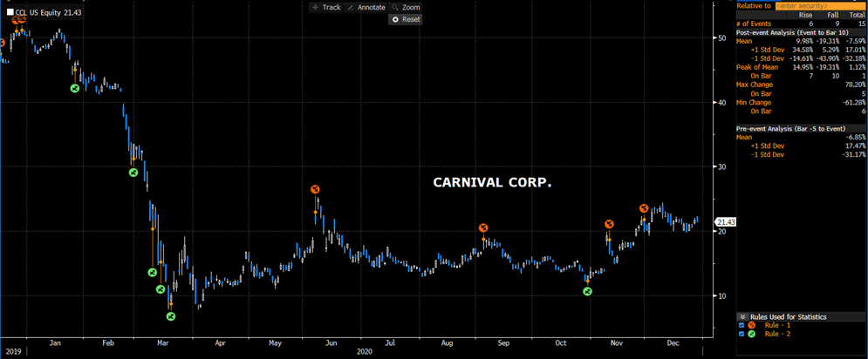Click the Peak of Mean label
Screen dimensions: 868x359
(756, 67)
